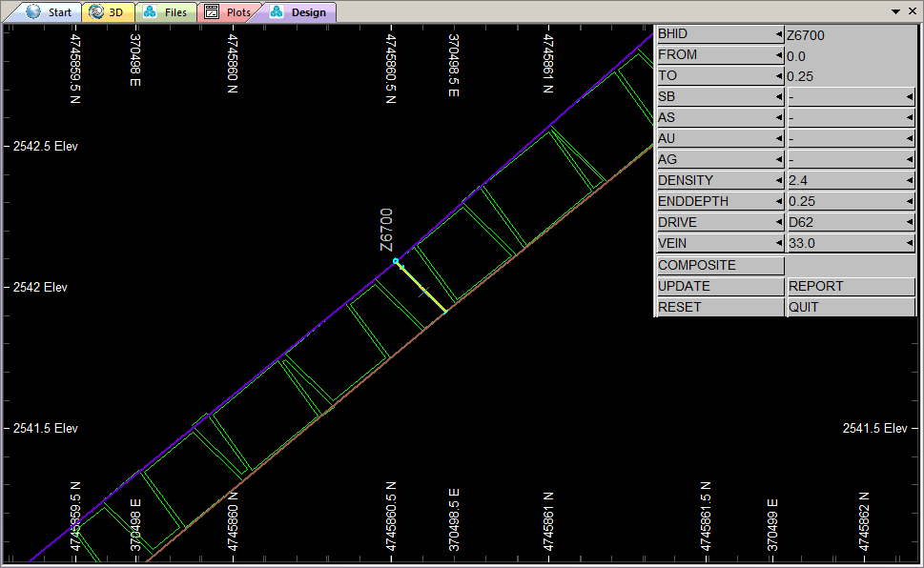Open the AU value field showing a dash
The width and height of the screenshot is (924, 568).
coord(851,139)
